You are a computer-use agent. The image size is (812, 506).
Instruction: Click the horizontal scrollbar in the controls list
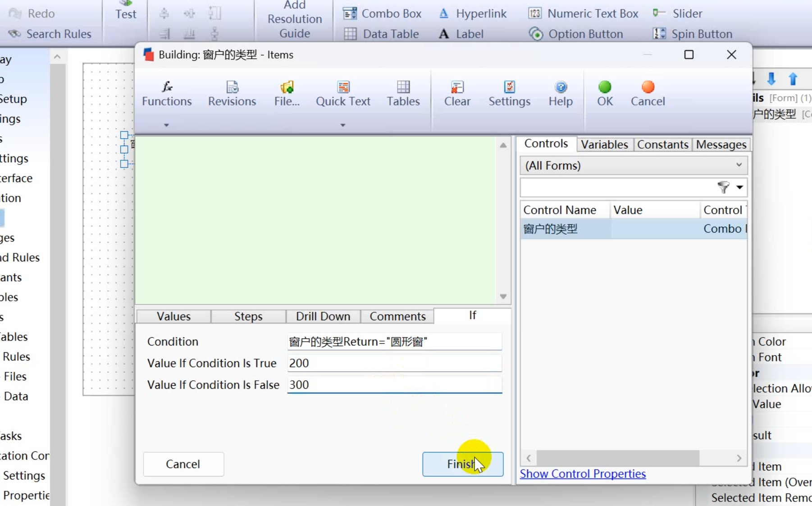[617, 458]
